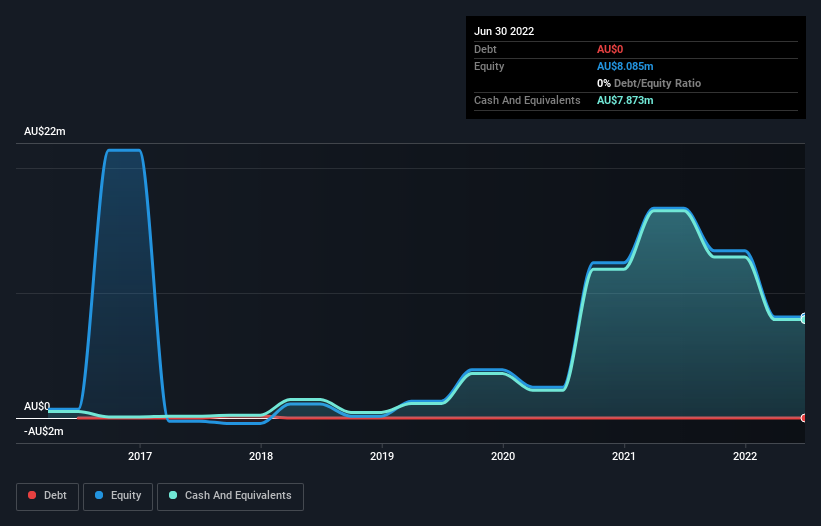821x526 pixels.
Task: Select the 2018 x-axis label
Action: (x=261, y=456)
